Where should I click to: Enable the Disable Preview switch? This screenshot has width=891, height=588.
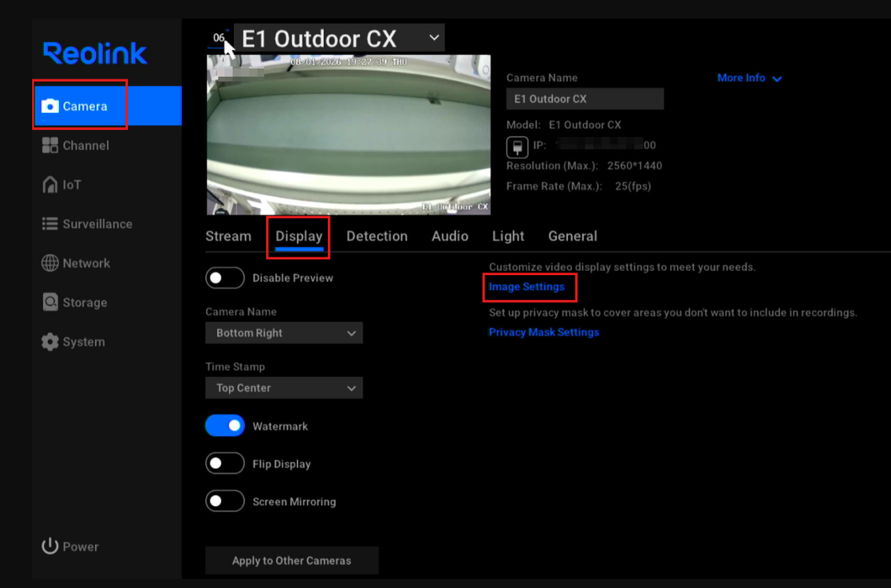click(x=224, y=278)
